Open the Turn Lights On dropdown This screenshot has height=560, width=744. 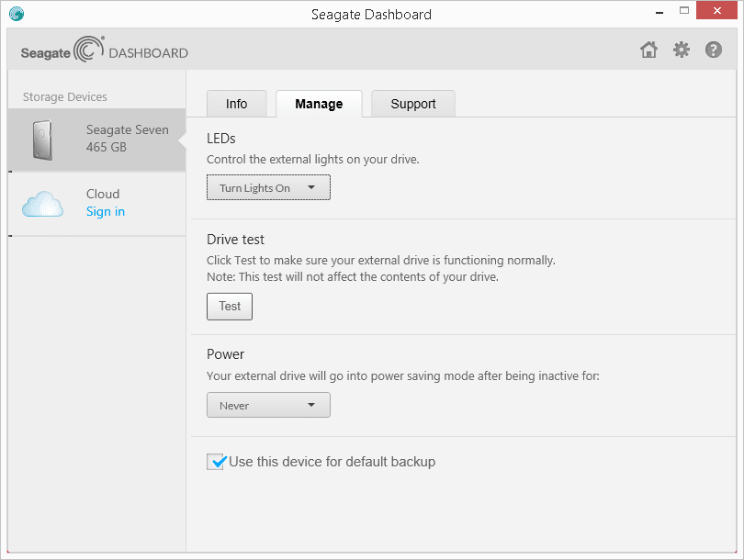(x=268, y=188)
